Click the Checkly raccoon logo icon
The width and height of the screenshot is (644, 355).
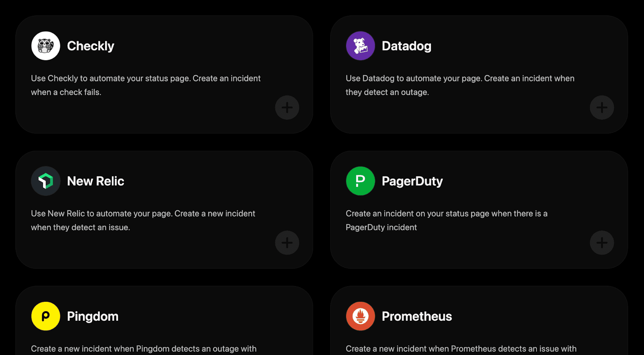[46, 46]
